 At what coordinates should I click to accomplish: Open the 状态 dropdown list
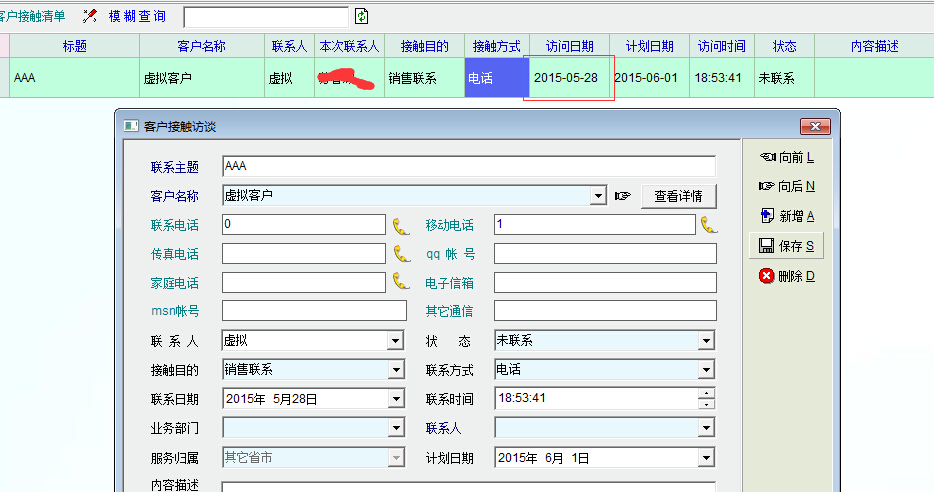coord(707,341)
